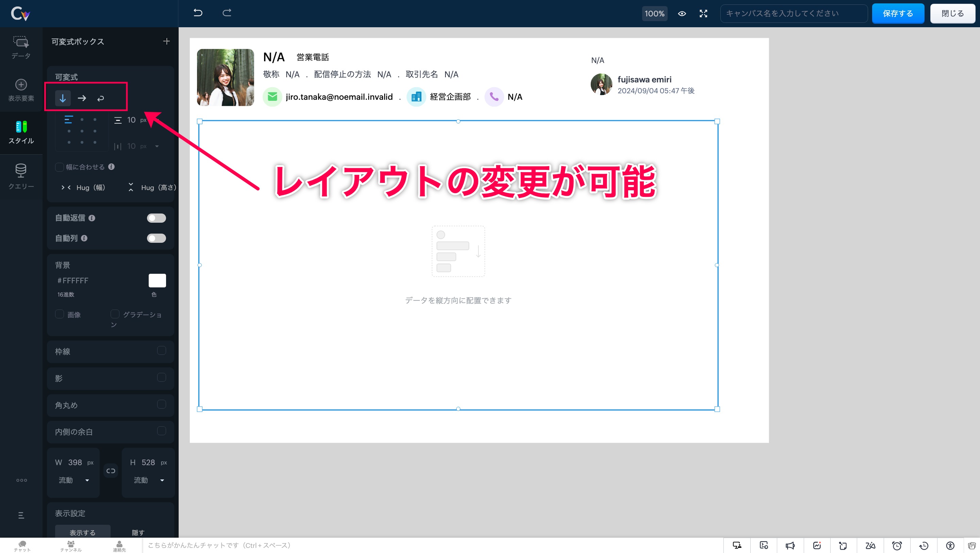Click the width-height link constraint icon

111,471
